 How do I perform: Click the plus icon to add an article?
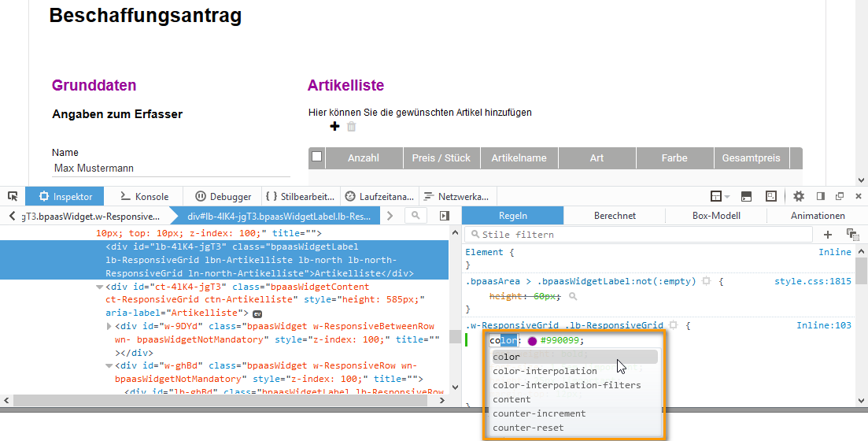[334, 127]
